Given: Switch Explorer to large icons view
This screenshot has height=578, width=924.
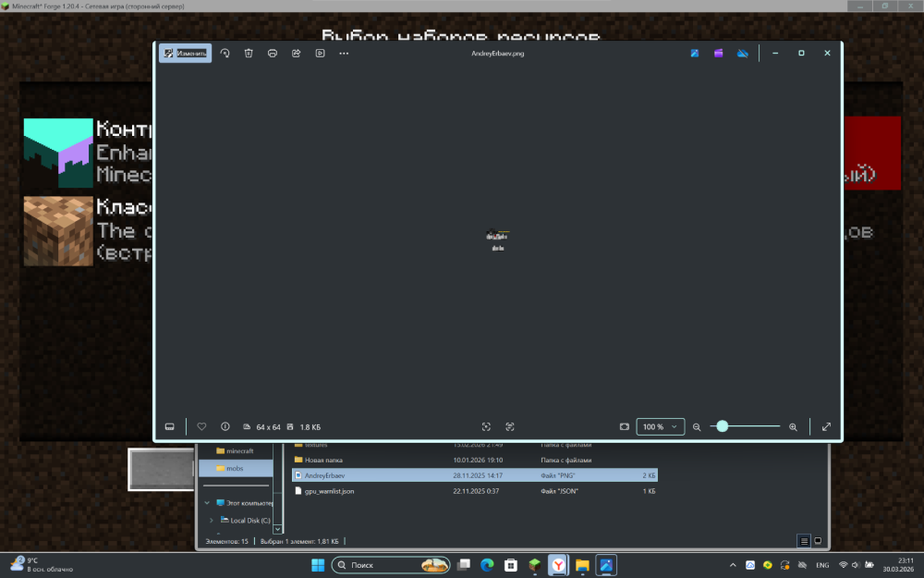Looking at the screenshot, I should tap(818, 541).
